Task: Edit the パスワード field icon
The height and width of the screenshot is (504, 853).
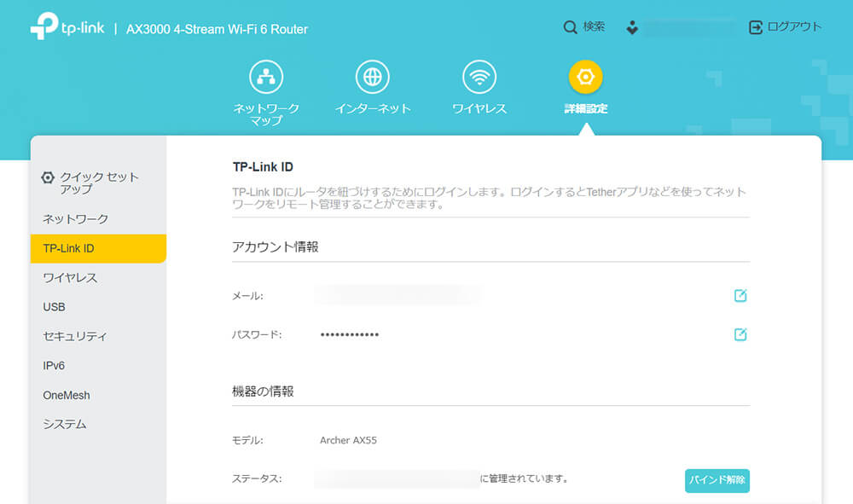Action: tap(740, 334)
